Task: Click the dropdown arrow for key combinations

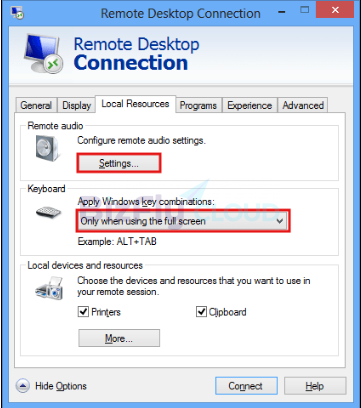Action: pyautogui.click(x=280, y=221)
